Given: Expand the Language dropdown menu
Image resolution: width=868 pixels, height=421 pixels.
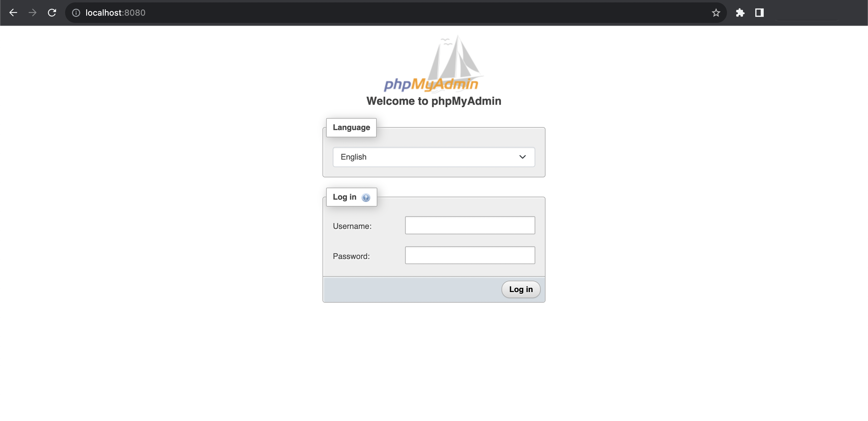Looking at the screenshot, I should (x=433, y=157).
